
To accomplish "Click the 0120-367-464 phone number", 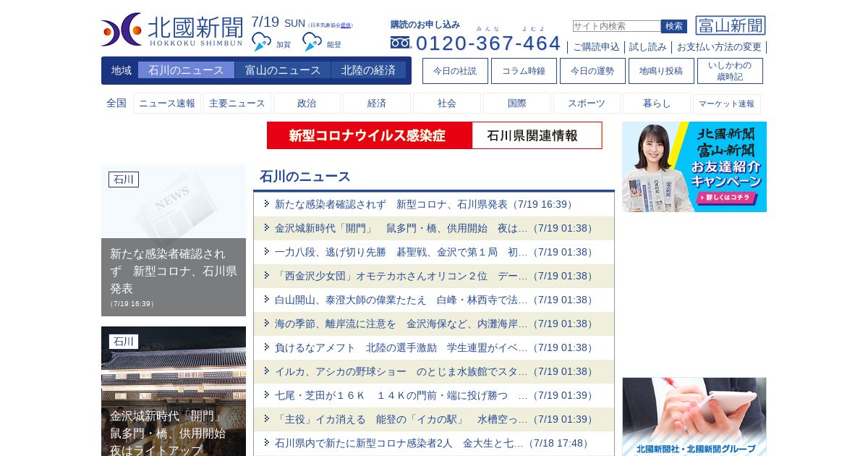I will tap(488, 43).
